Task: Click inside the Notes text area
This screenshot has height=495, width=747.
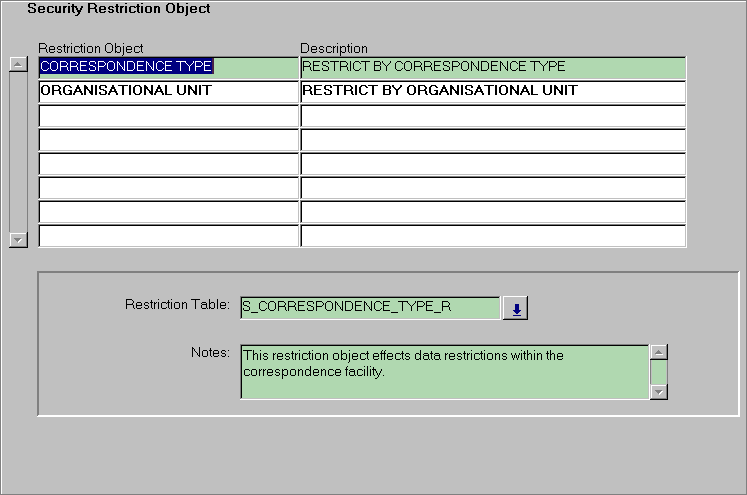Action: [444, 371]
